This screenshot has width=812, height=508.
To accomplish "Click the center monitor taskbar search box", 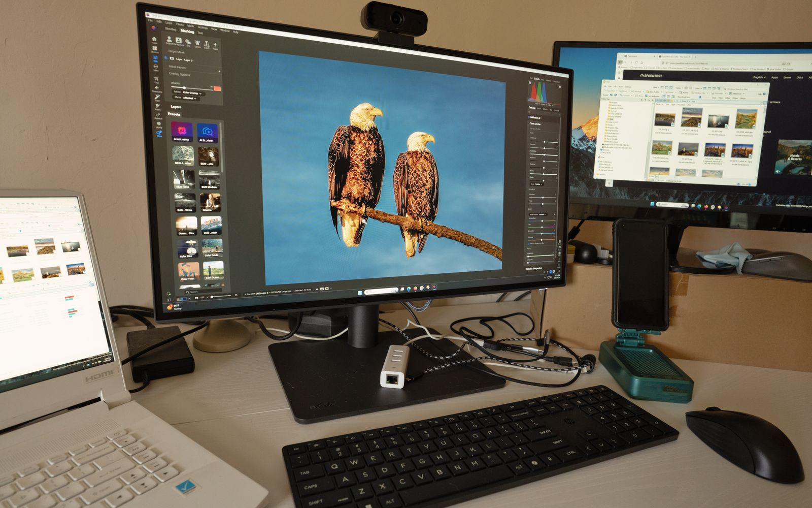I will tap(381, 291).
